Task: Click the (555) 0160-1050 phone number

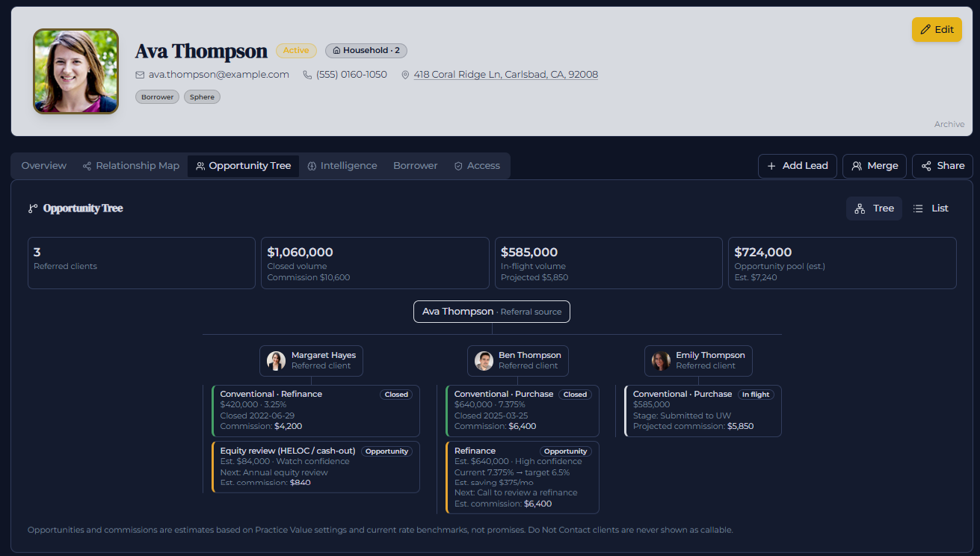Action: (351, 75)
